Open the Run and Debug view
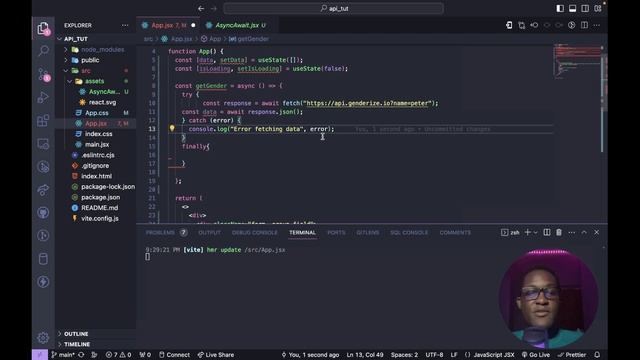640x360 pixels. click(43, 98)
